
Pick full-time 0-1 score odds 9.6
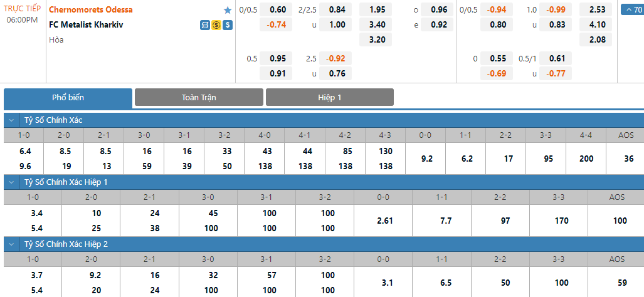pyautogui.click(x=25, y=166)
